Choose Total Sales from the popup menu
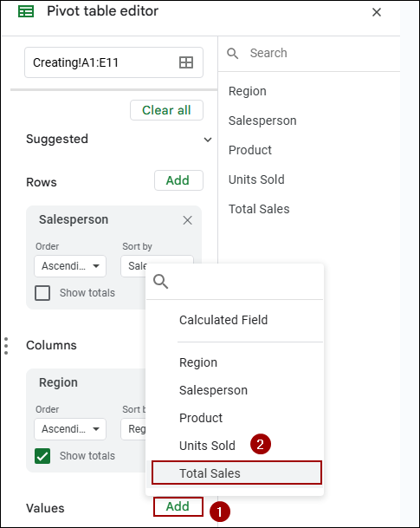 point(236,473)
